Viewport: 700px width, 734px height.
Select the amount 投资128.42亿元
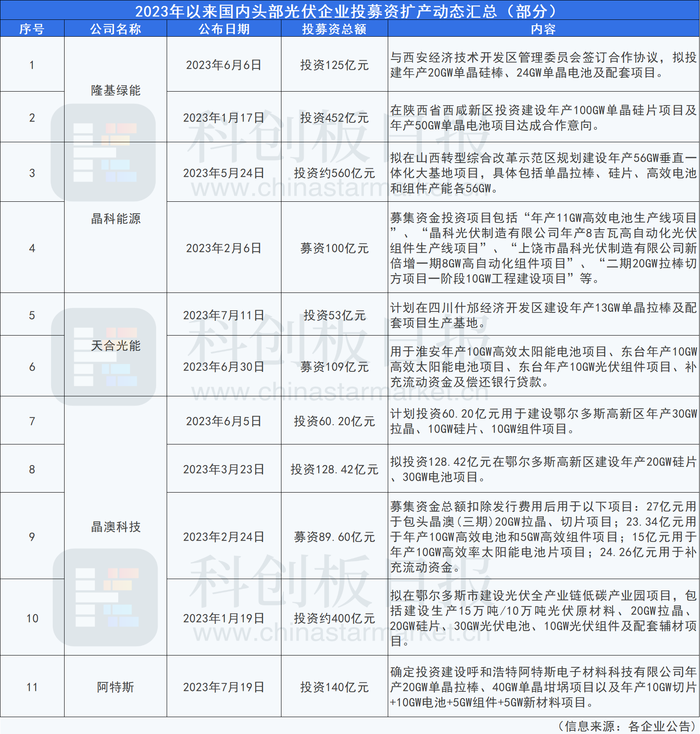click(x=334, y=469)
